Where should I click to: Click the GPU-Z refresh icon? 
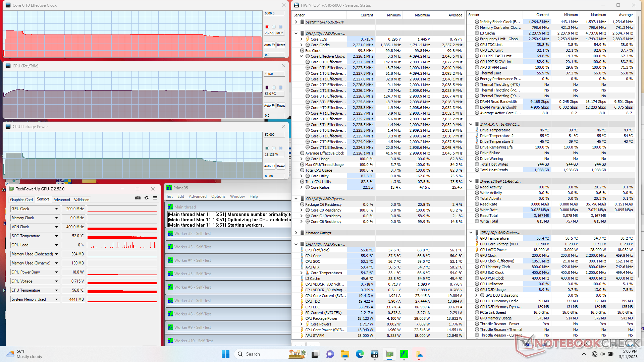click(x=147, y=198)
